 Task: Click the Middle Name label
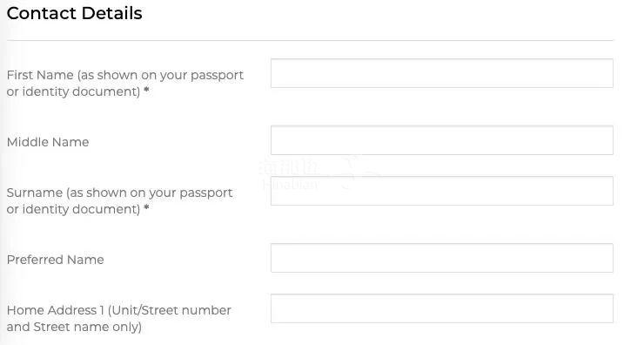point(48,142)
